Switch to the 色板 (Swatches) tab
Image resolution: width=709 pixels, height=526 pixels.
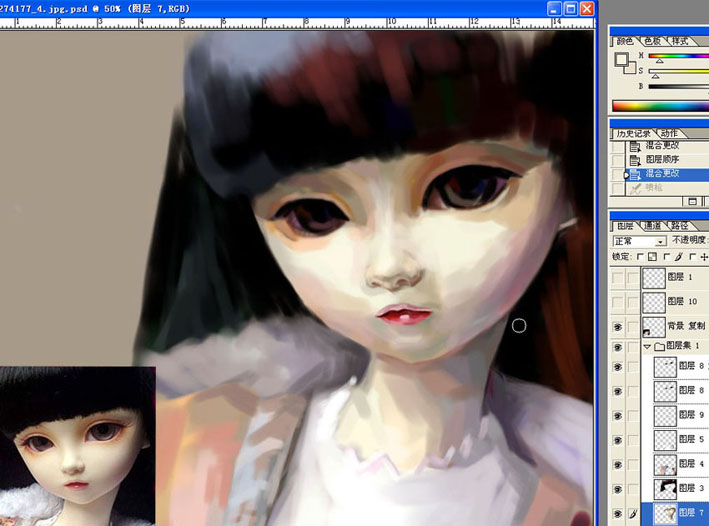tap(652, 41)
